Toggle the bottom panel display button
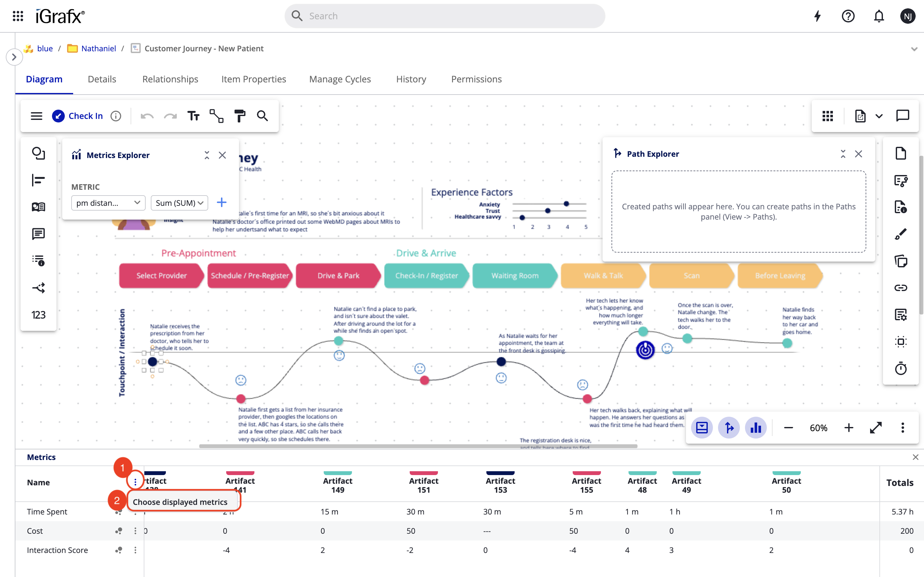924x577 pixels. (x=702, y=428)
